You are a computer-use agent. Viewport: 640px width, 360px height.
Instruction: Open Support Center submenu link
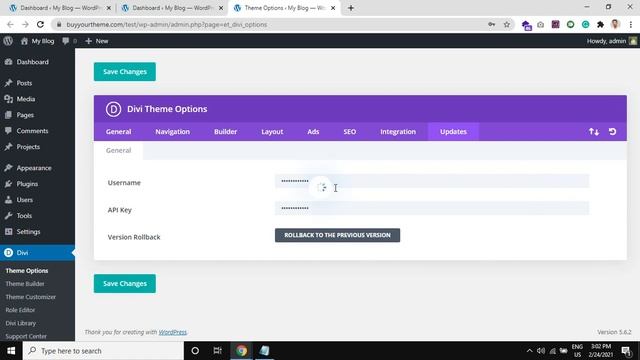click(26, 336)
